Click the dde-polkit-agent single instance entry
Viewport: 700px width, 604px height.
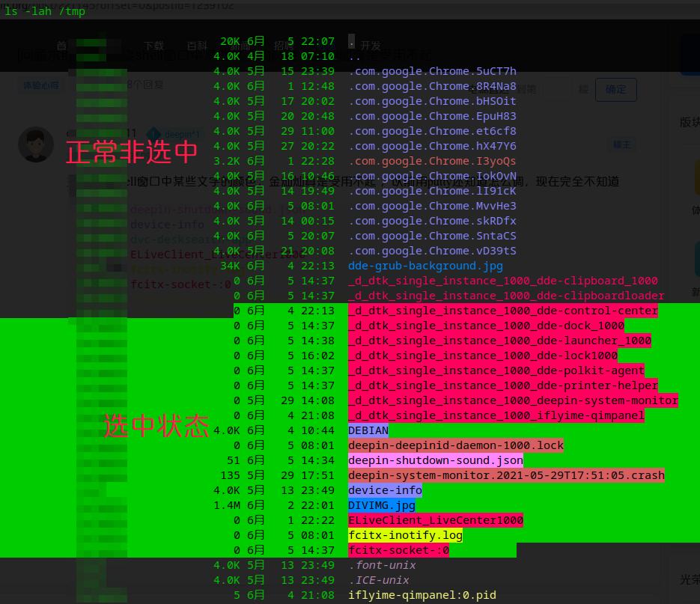[x=496, y=370]
